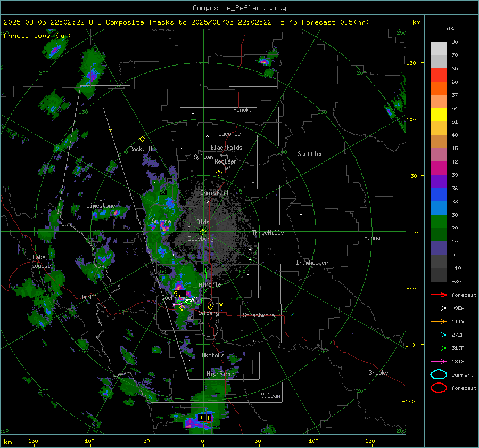Screen dimensions: 479x448
Task: Click the Brooks city label
Action: pos(378,373)
